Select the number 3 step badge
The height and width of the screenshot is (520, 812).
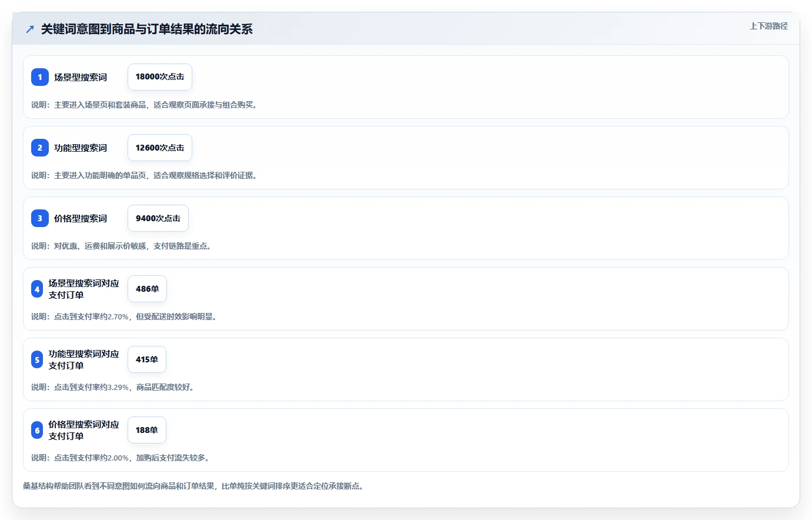click(x=40, y=218)
